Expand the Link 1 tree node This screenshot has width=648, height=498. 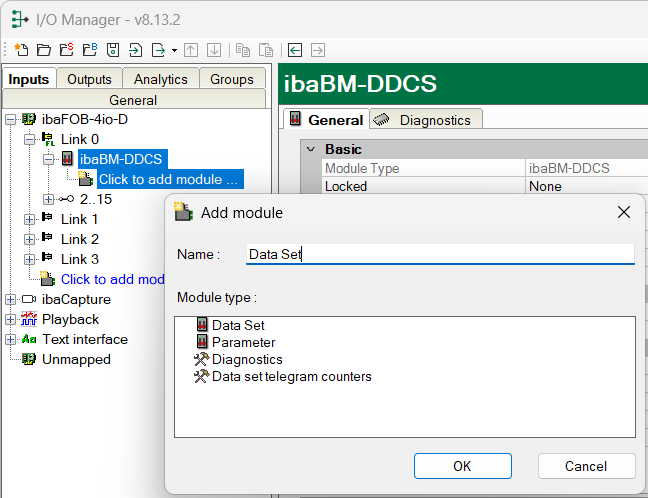(x=29, y=219)
